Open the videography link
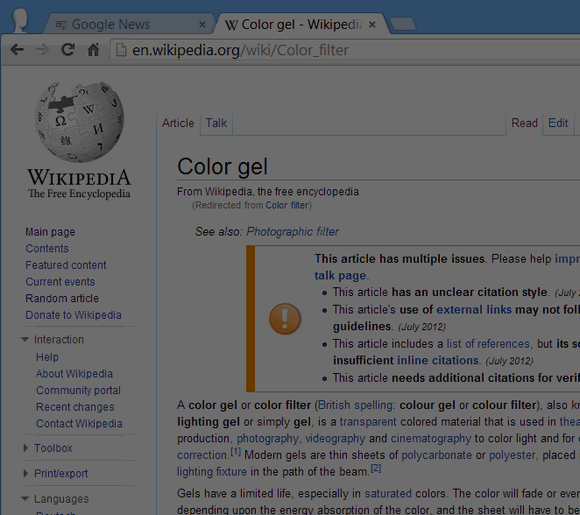580x515 pixels. coord(335,438)
